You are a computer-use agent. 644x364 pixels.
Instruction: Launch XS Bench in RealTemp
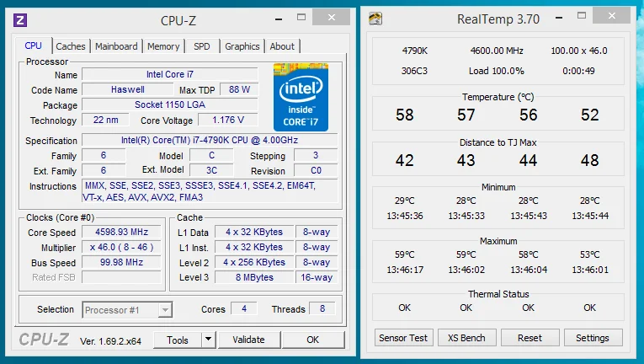(466, 338)
